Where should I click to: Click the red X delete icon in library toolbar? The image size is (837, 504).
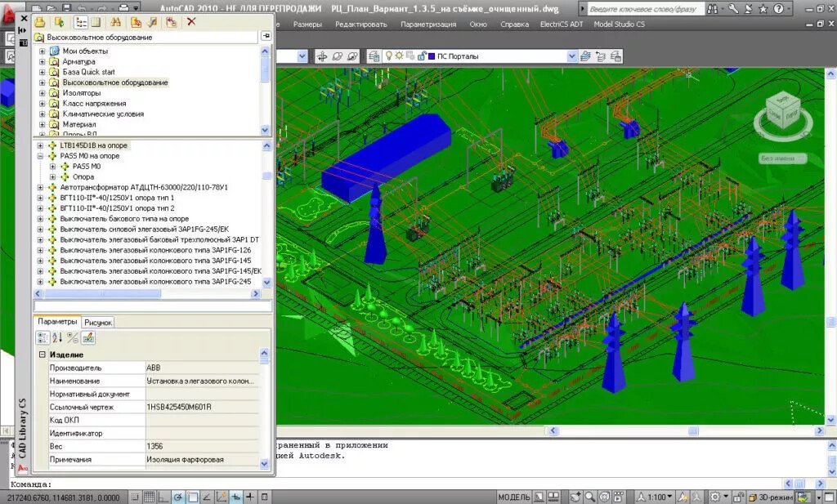click(191, 22)
